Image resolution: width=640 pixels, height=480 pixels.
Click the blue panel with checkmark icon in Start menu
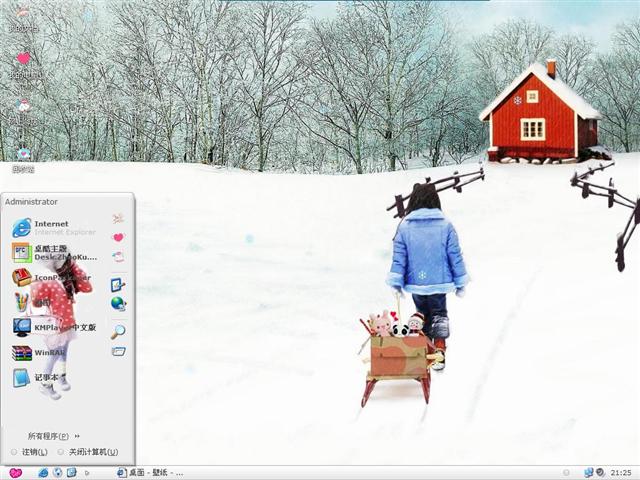(x=118, y=284)
